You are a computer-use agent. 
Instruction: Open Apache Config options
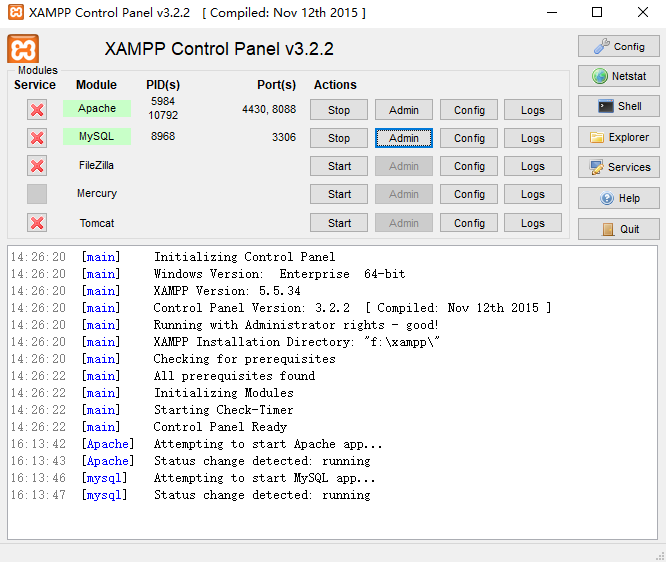click(x=469, y=110)
